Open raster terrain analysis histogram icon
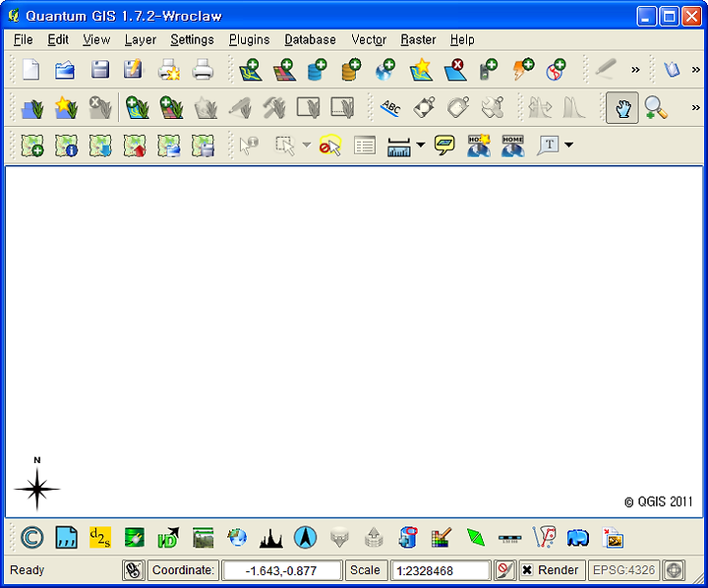Screen dimensions: 708x588 click(x=271, y=538)
